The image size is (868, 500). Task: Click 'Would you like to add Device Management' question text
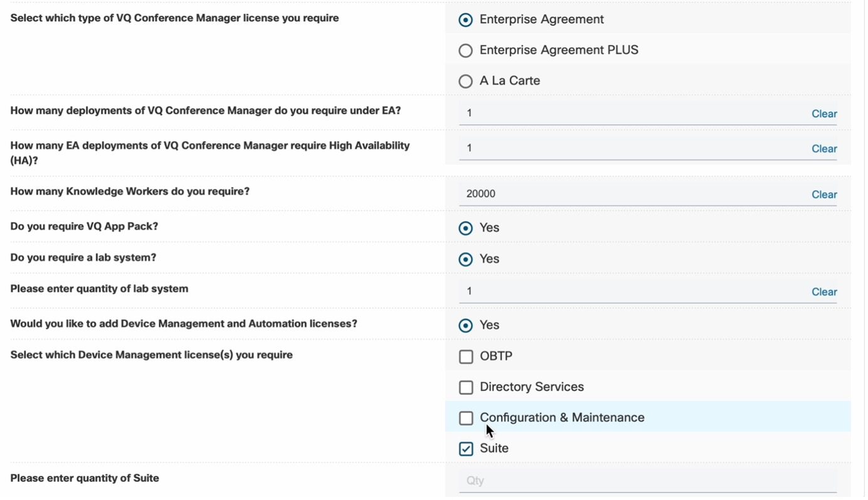184,325
